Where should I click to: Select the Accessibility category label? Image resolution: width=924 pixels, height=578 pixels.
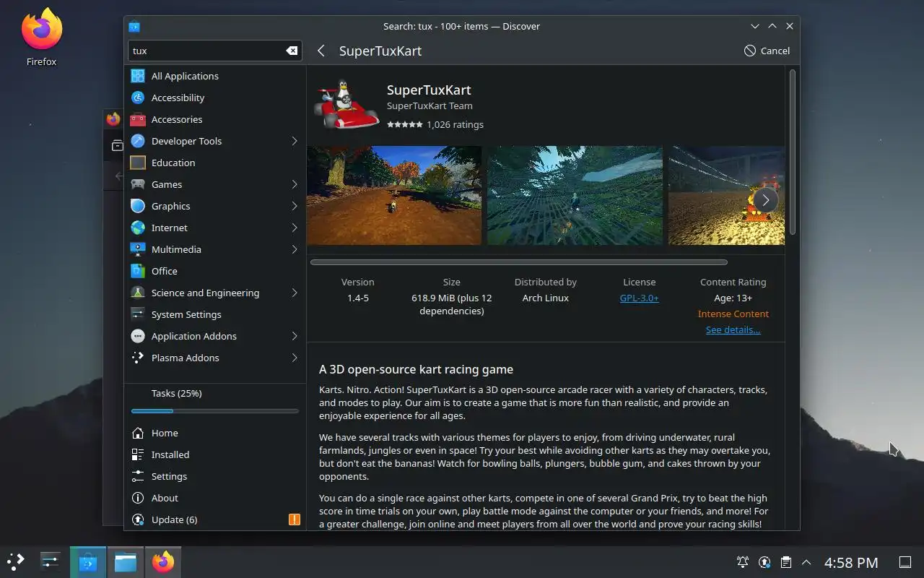point(178,98)
